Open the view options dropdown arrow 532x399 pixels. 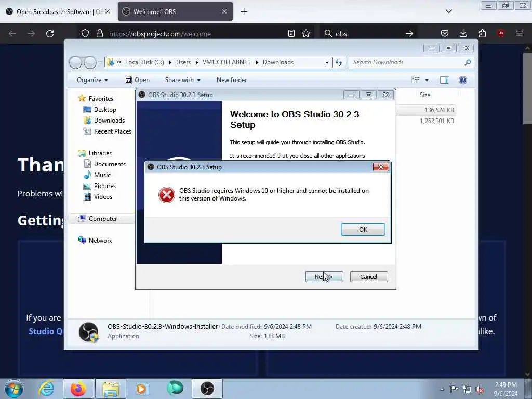pyautogui.click(x=427, y=80)
